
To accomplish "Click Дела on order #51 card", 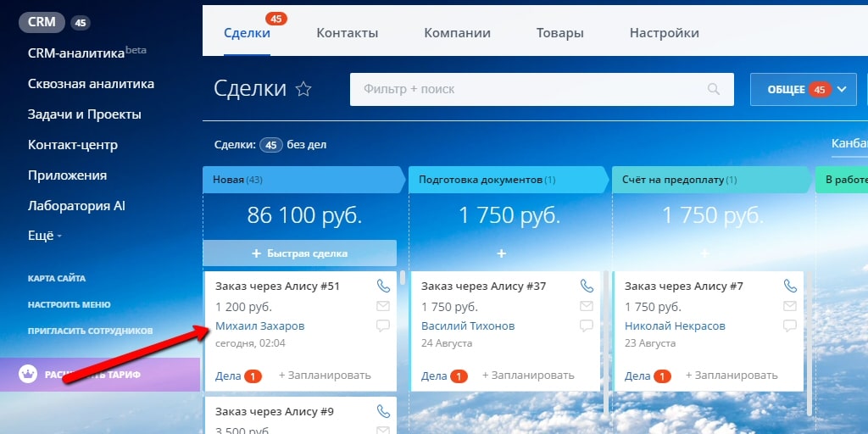I will (228, 376).
